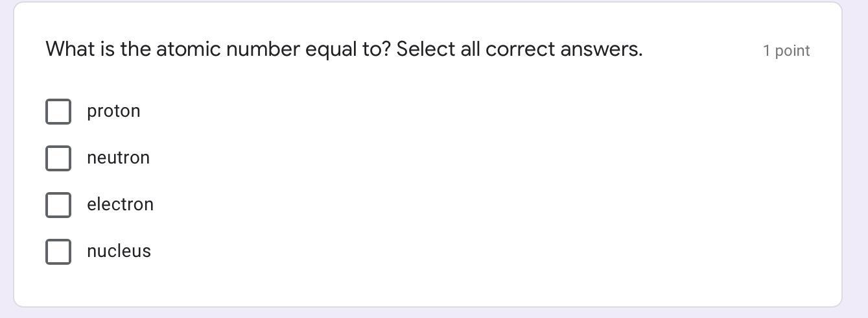Click the 'neutron' option label
868x318 pixels.
tap(118, 158)
